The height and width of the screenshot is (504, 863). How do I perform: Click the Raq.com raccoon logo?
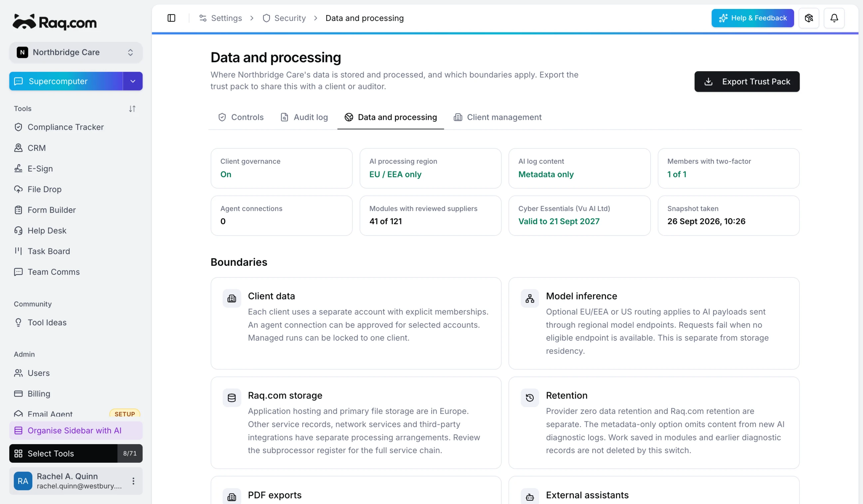pyautogui.click(x=55, y=22)
